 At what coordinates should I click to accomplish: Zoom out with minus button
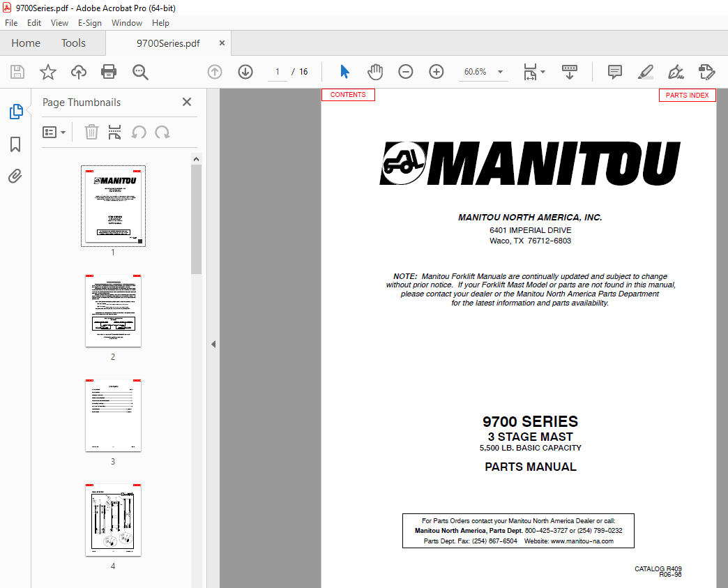(x=405, y=72)
